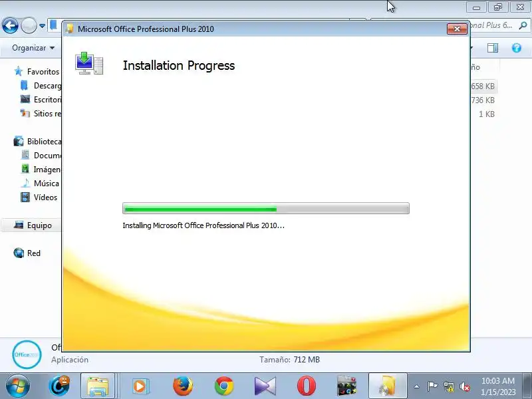Open the Descargas folder shortcut
532x399 pixels.
pos(47,86)
